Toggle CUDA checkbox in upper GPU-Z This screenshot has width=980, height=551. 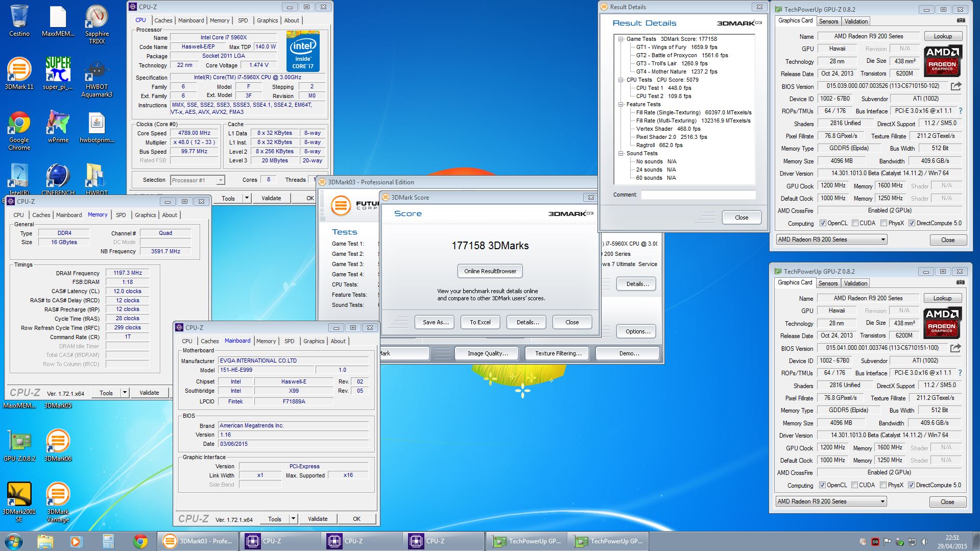coord(854,223)
